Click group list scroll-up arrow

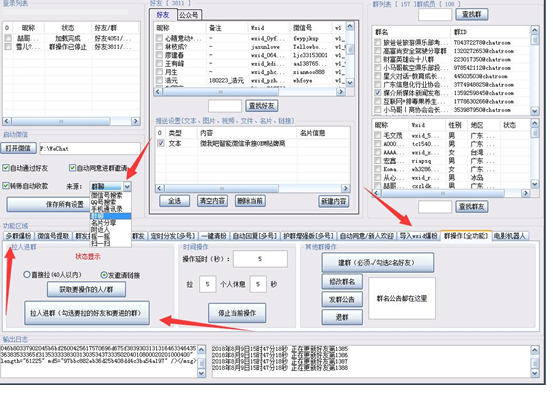[x=535, y=30]
